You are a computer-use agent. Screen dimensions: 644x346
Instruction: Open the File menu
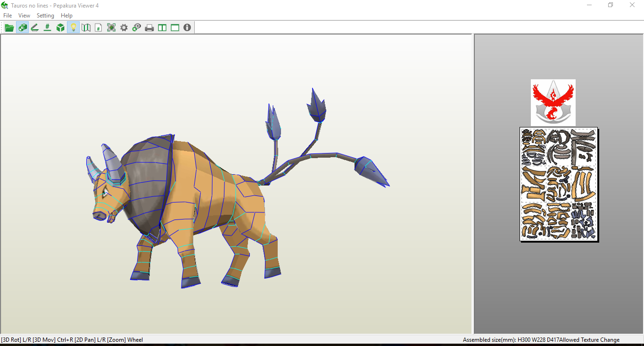[8, 16]
